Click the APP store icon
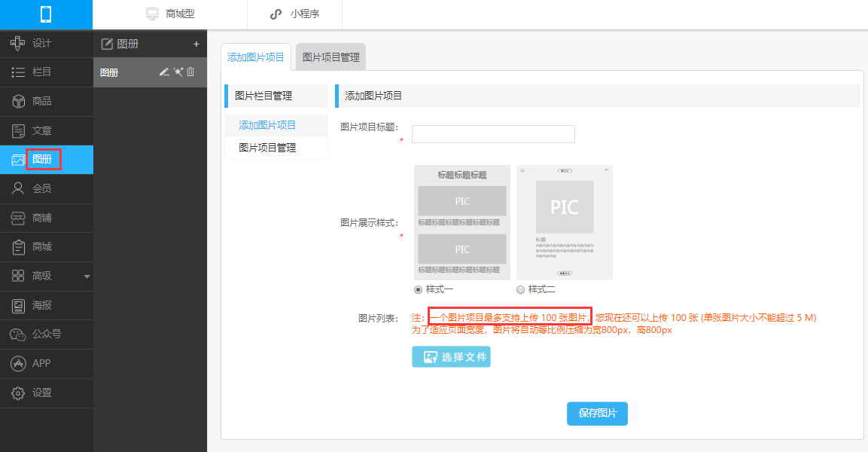The width and height of the screenshot is (868, 452). (18, 363)
